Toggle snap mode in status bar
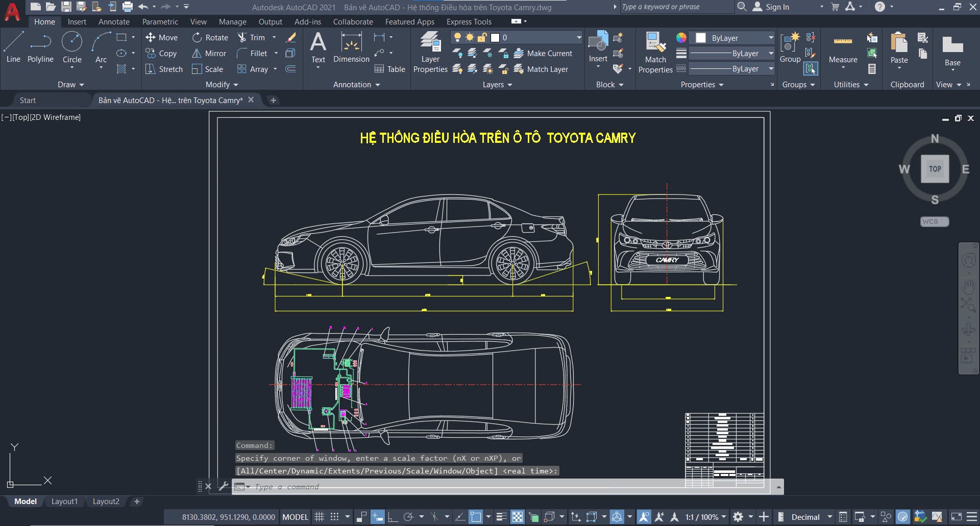The height and width of the screenshot is (526, 980). click(334, 517)
